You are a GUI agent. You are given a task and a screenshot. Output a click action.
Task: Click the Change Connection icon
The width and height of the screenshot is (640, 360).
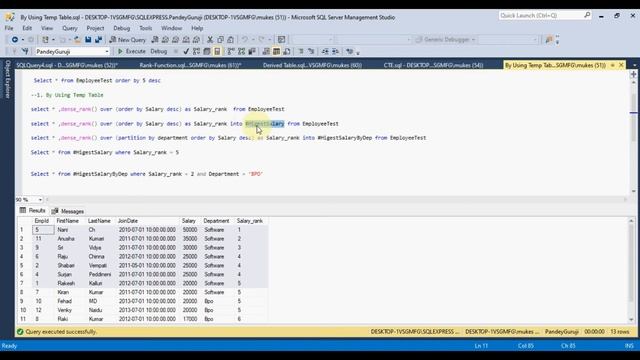tap(25, 51)
